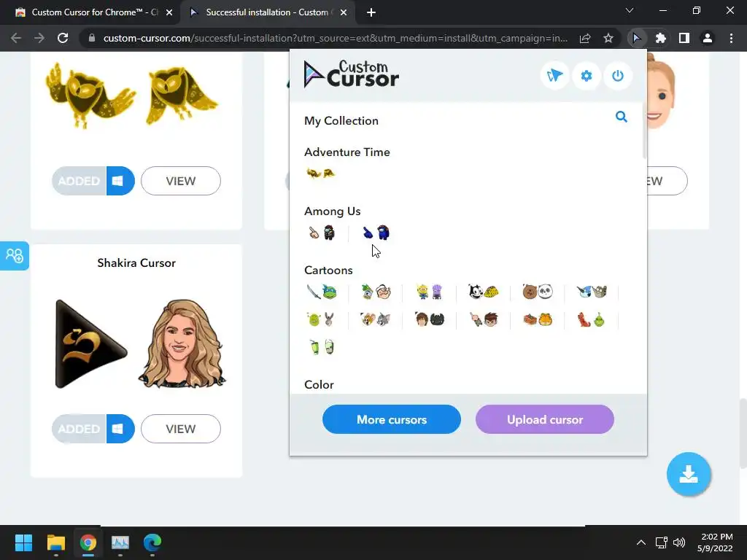The height and width of the screenshot is (560, 747).
Task: Close the Successful installation tab
Action: [x=344, y=13]
